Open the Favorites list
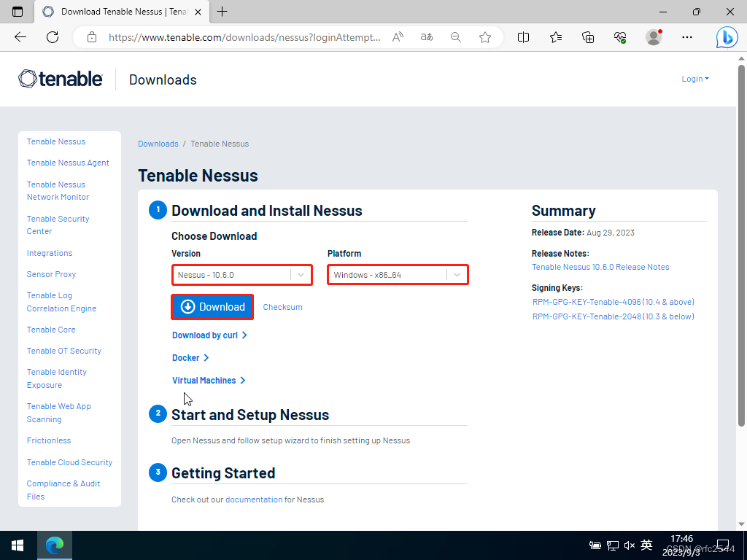747x560 pixels. [555, 37]
